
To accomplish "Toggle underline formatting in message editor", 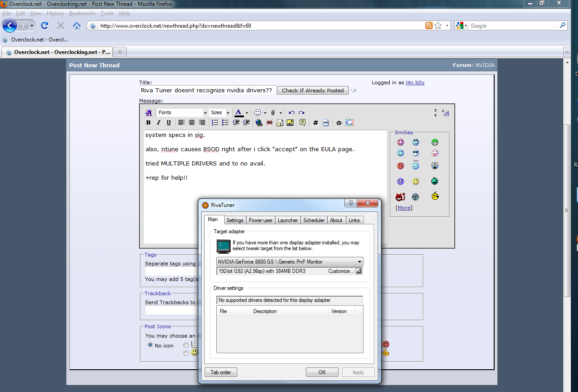I will coord(169,123).
